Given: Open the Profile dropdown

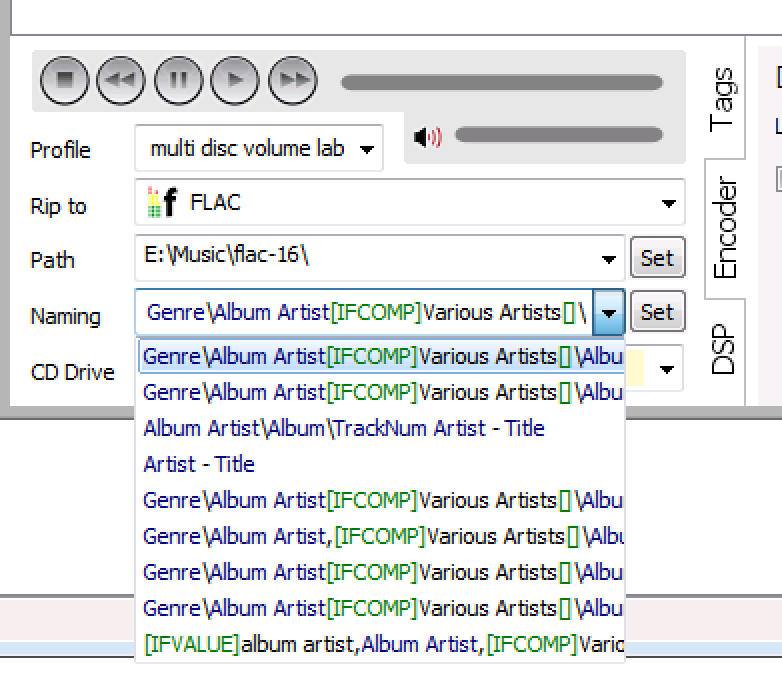Looking at the screenshot, I should pyautogui.click(x=367, y=150).
